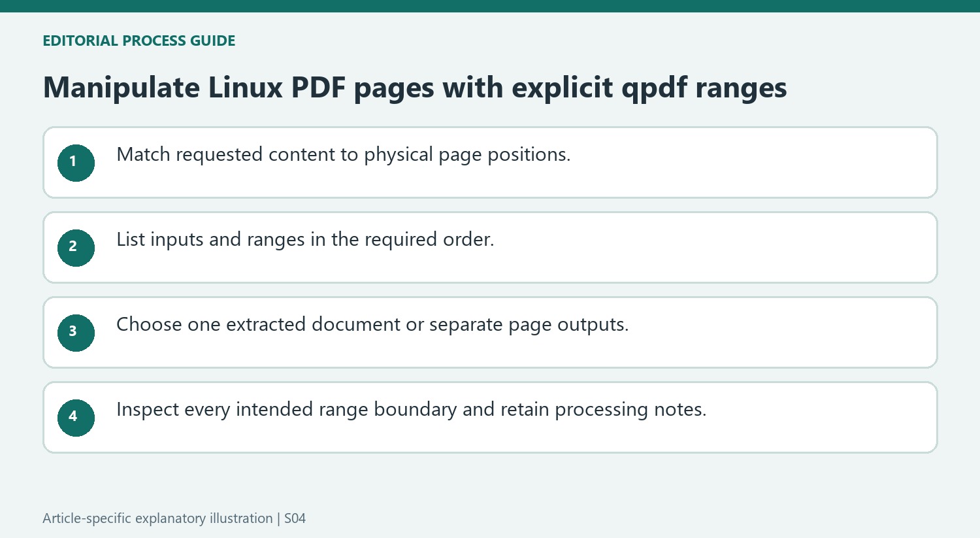This screenshot has width=980, height=538.
Task: Click the step 4 number badge
Action: pos(76,418)
